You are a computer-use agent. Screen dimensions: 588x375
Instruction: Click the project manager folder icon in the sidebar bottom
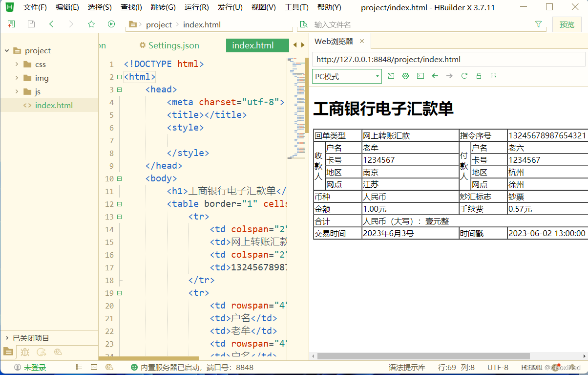click(9, 352)
